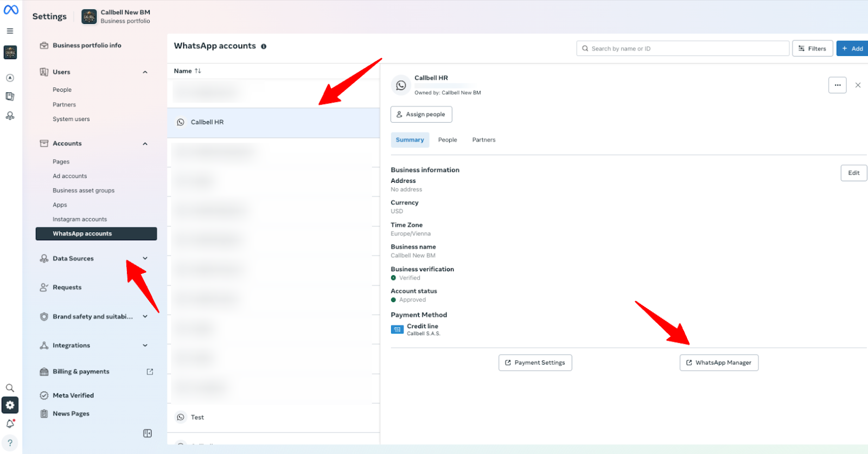Click the Search by name or ID field

(x=682, y=49)
